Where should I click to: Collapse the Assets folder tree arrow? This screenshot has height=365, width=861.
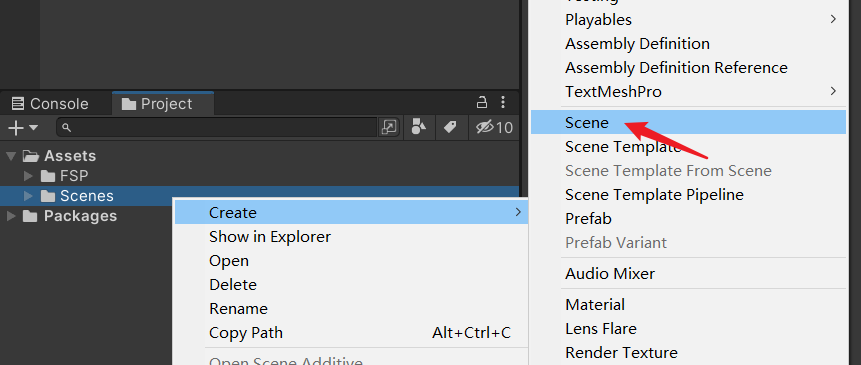tap(10, 156)
